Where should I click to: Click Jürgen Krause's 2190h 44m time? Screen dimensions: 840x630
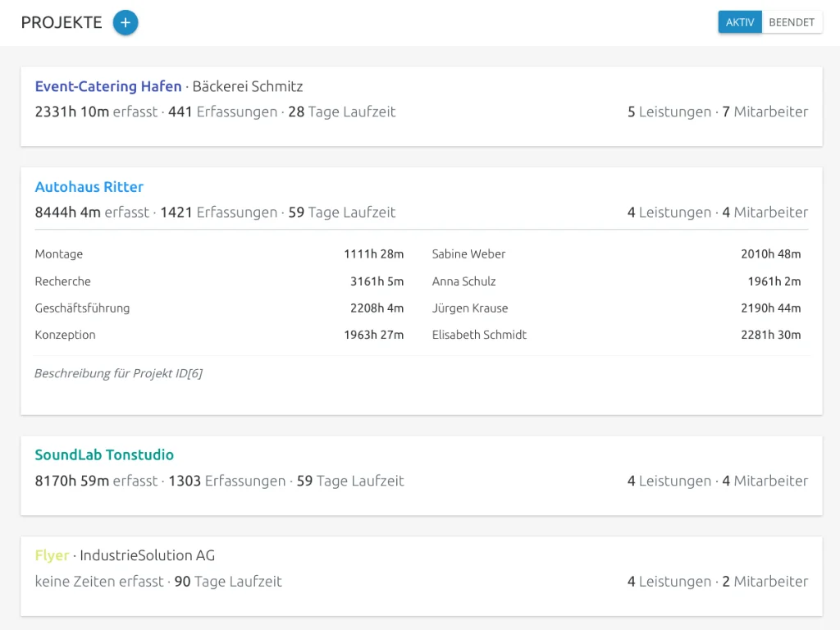tap(771, 308)
